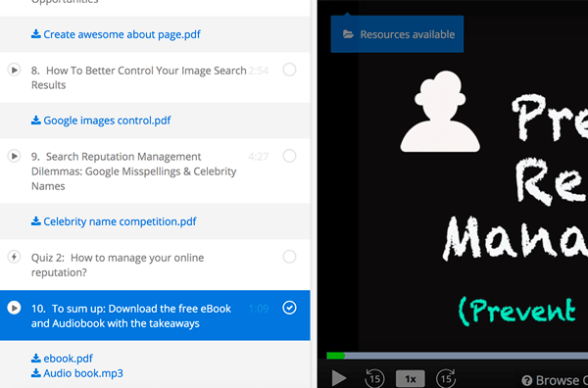The height and width of the screenshot is (388, 588).
Task: Mark Quiz 2 as complete
Action: coord(289,257)
